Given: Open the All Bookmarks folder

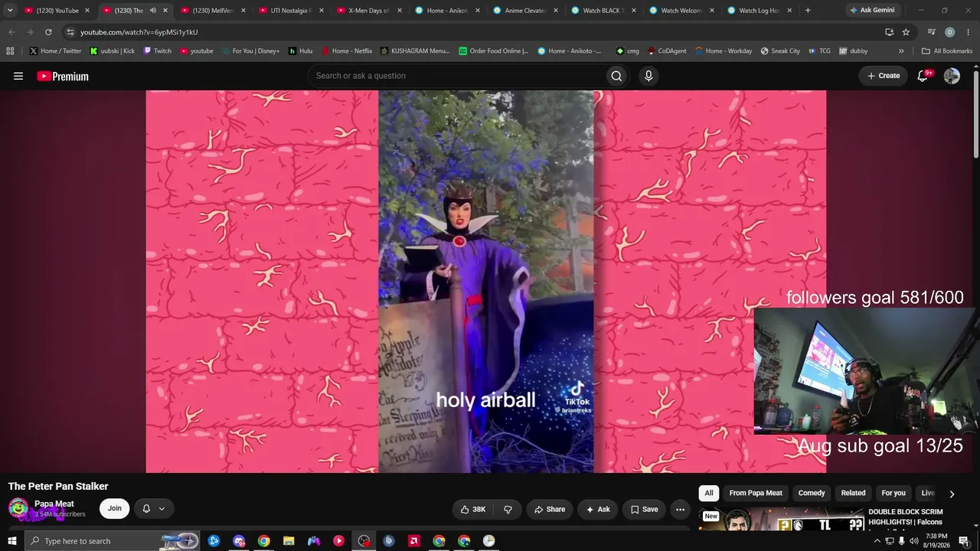Looking at the screenshot, I should point(946,51).
